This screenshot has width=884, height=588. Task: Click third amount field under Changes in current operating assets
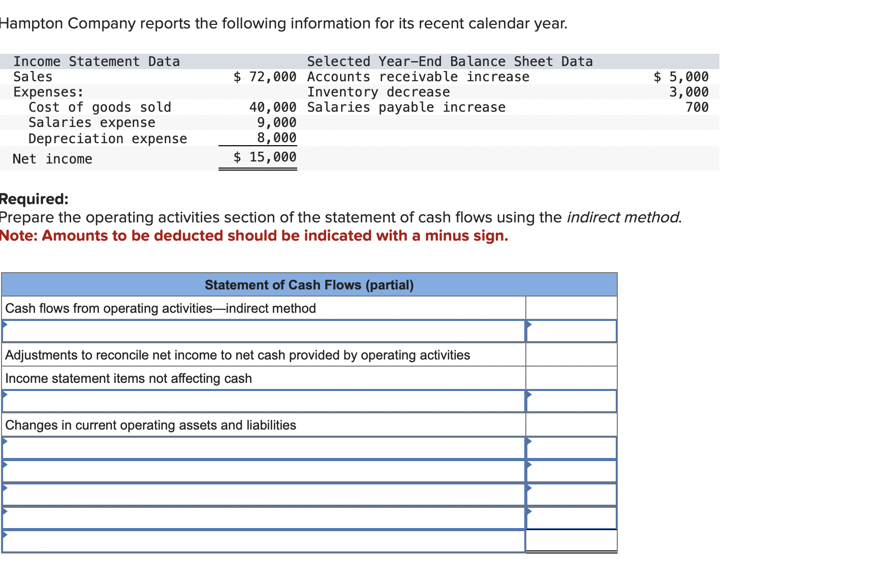pyautogui.click(x=572, y=495)
